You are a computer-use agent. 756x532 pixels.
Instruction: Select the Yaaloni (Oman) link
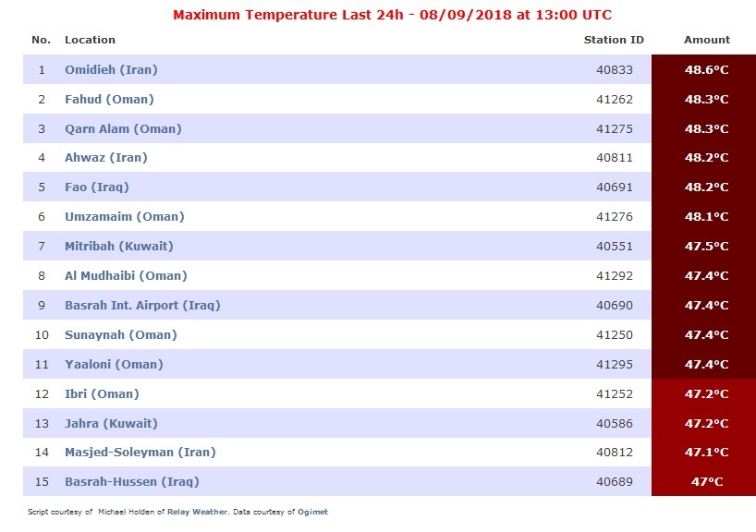(115, 364)
